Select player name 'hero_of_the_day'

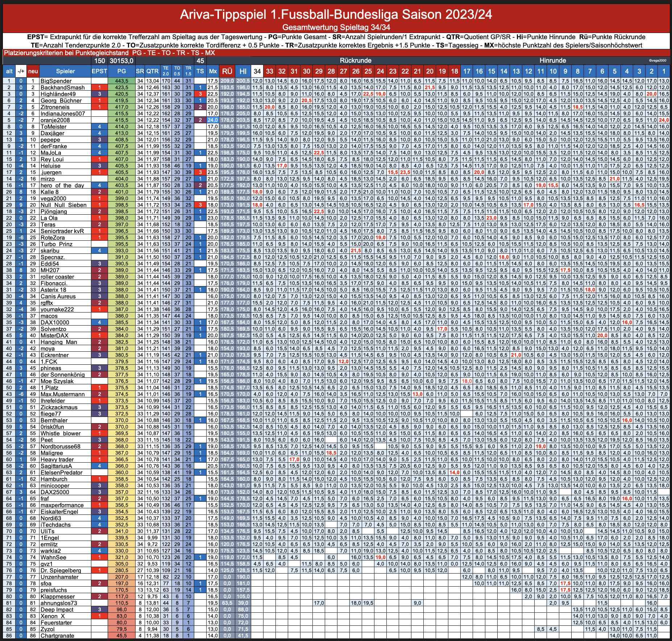(x=62, y=185)
